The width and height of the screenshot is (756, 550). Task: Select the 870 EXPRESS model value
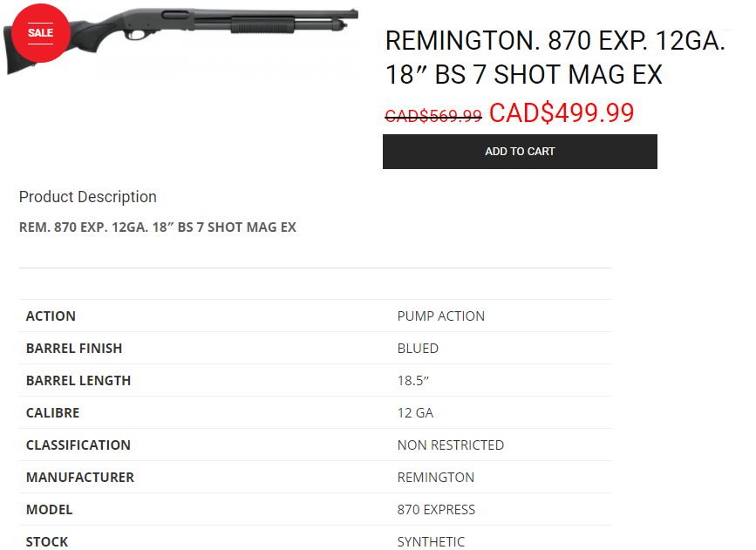(x=436, y=510)
